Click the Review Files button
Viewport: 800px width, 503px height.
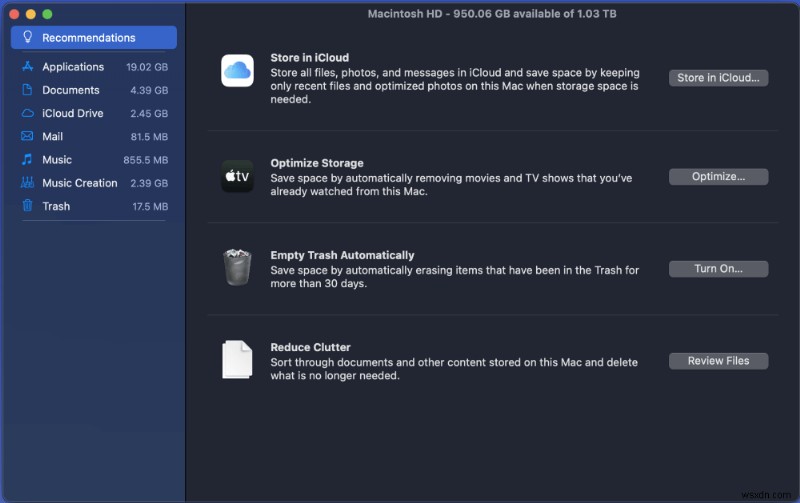click(718, 361)
